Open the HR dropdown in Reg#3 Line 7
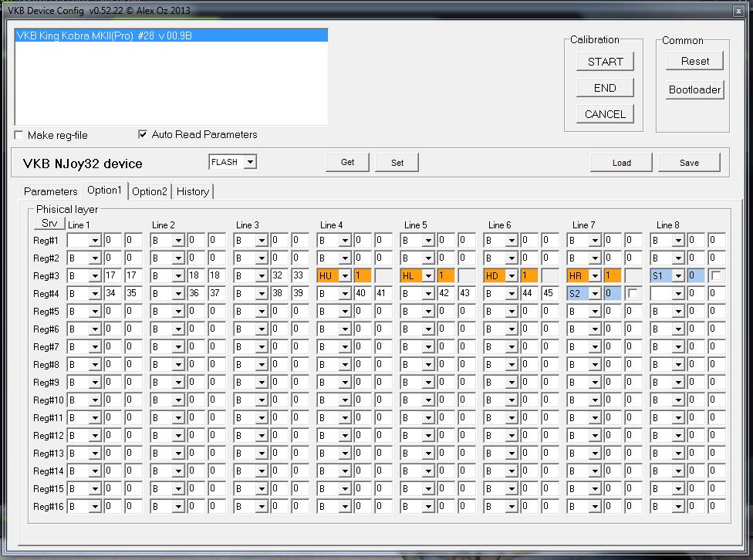753x560 pixels. pyautogui.click(x=595, y=275)
